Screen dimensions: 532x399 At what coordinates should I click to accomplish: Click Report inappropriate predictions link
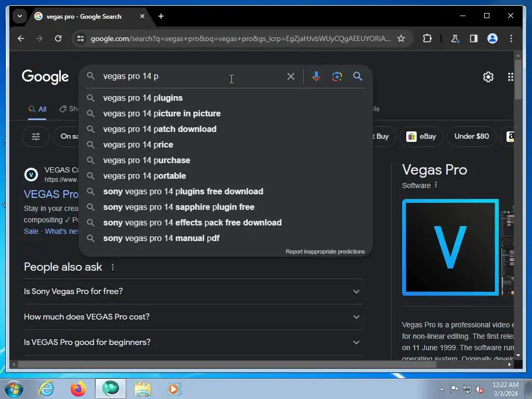325,251
